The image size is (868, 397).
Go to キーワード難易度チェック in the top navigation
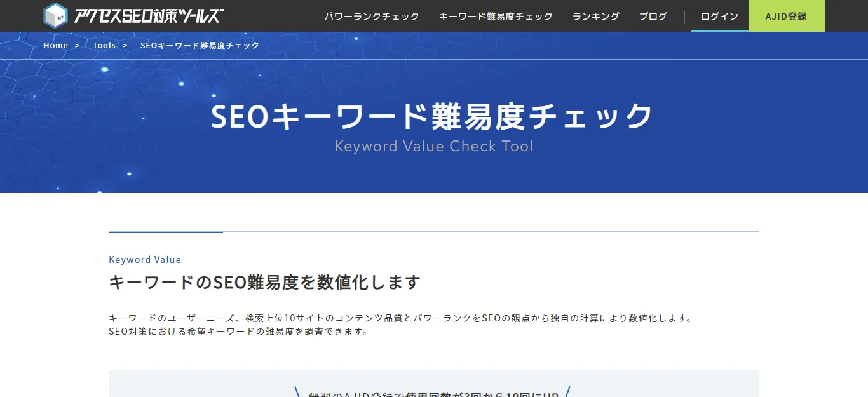pyautogui.click(x=496, y=16)
